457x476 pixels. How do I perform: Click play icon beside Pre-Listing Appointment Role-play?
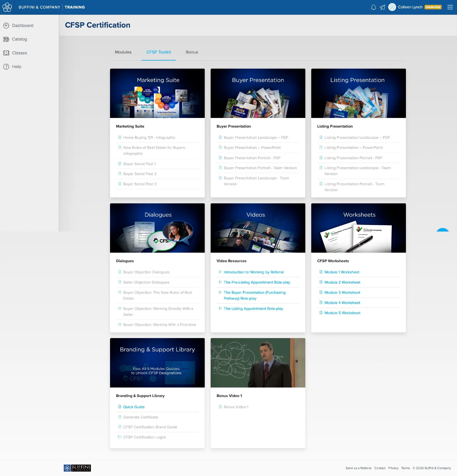click(x=220, y=282)
